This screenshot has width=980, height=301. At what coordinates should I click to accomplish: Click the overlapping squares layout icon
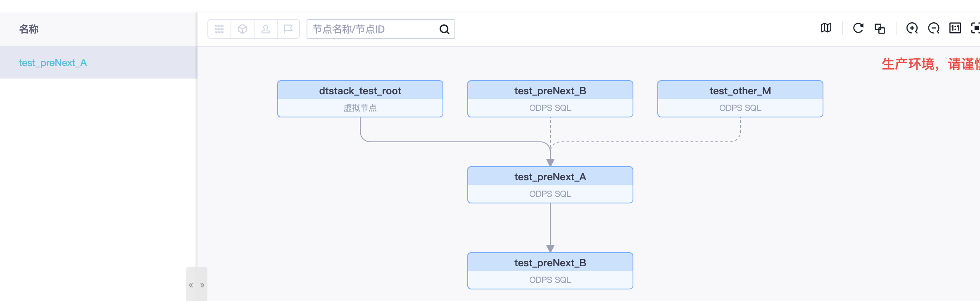pos(880,29)
